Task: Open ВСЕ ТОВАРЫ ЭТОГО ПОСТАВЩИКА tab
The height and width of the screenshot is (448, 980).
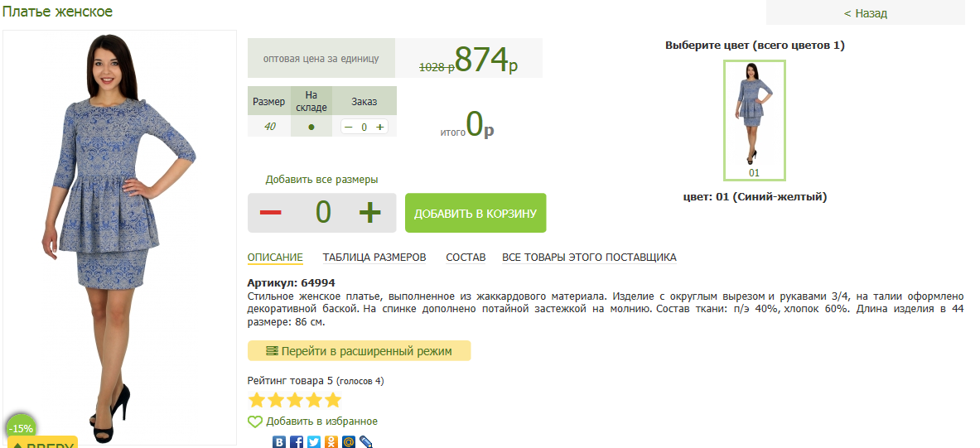Action: (589, 258)
